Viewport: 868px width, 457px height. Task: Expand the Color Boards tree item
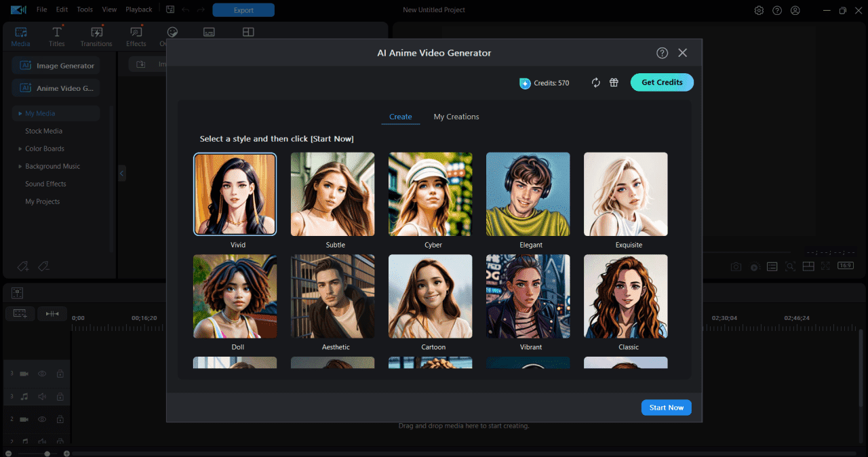click(20, 148)
